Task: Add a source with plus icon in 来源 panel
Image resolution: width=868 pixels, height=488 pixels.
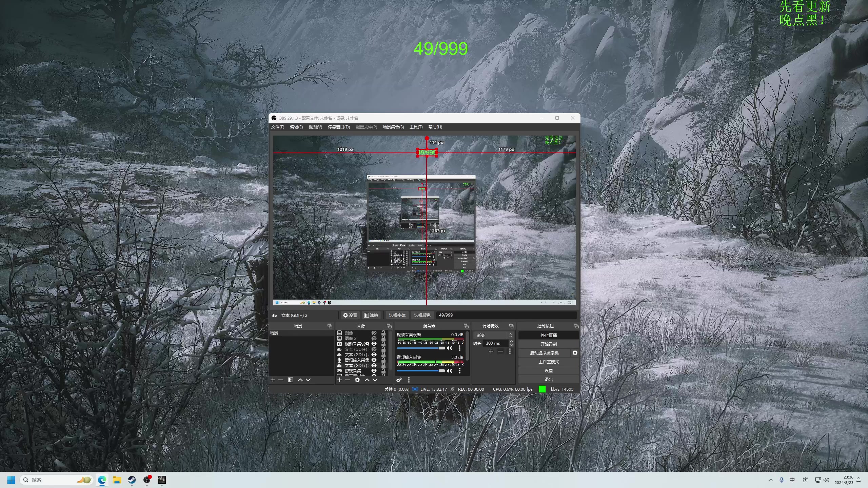Action: pyautogui.click(x=340, y=380)
